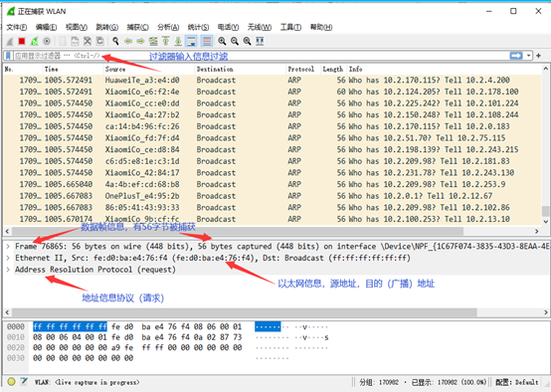Go back to previous packet arrow
Screen dimensions: 551x392
(128, 42)
